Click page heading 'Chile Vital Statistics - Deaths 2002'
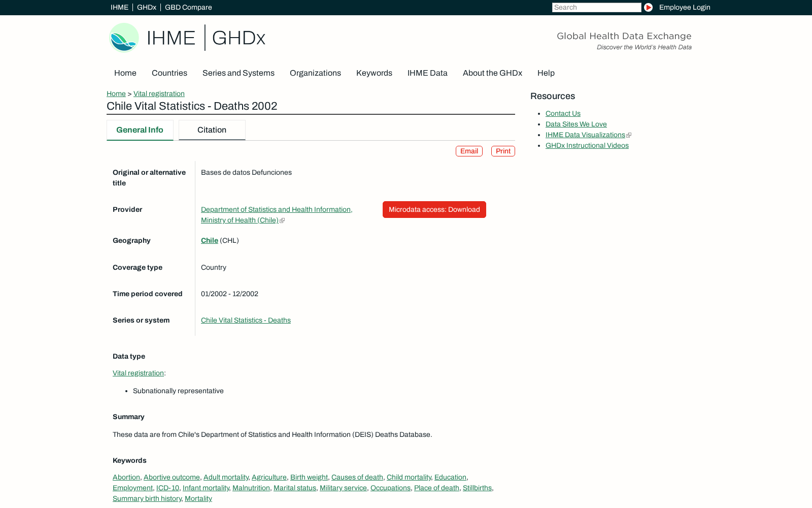 click(192, 106)
